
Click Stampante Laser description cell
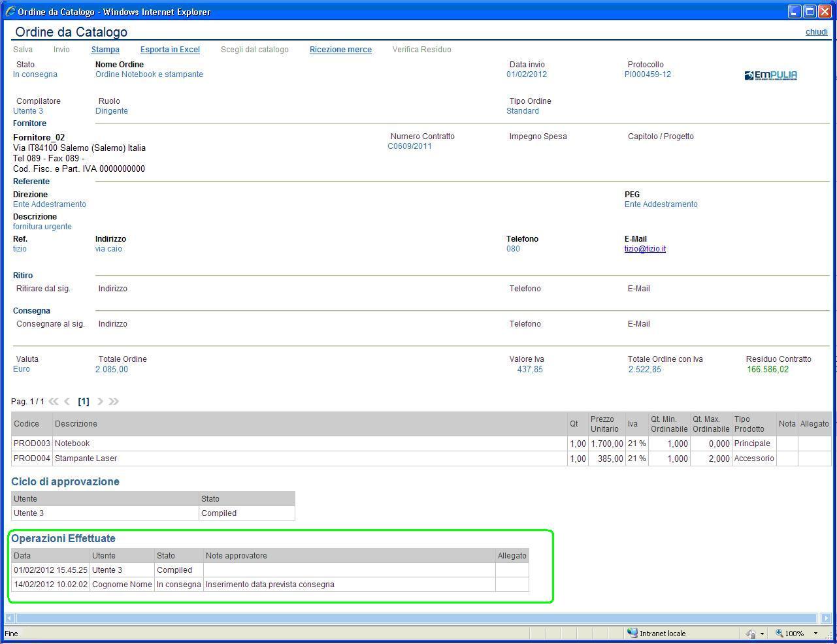coord(310,459)
